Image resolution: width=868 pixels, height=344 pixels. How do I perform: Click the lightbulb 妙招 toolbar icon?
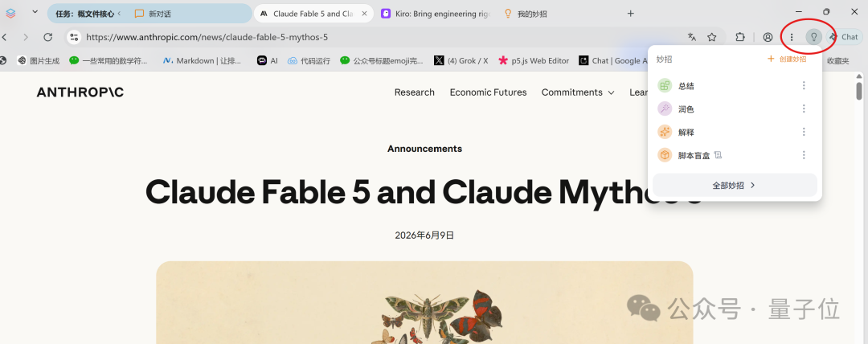click(813, 37)
